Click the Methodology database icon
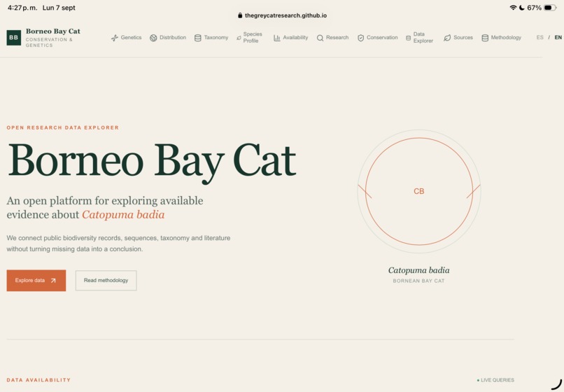The height and width of the screenshot is (392, 564). click(x=485, y=38)
